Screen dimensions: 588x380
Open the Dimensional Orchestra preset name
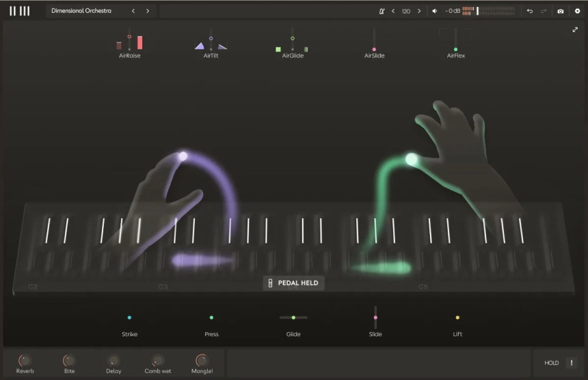coord(81,11)
